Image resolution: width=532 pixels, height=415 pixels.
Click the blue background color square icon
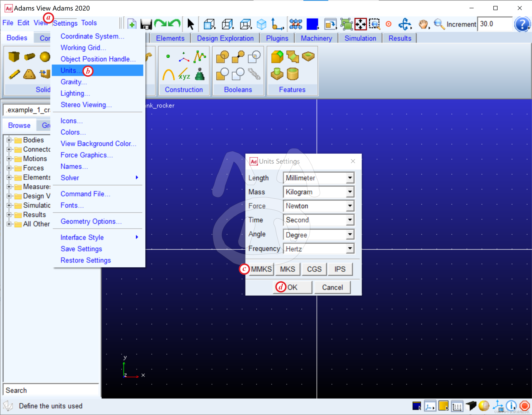(x=312, y=24)
